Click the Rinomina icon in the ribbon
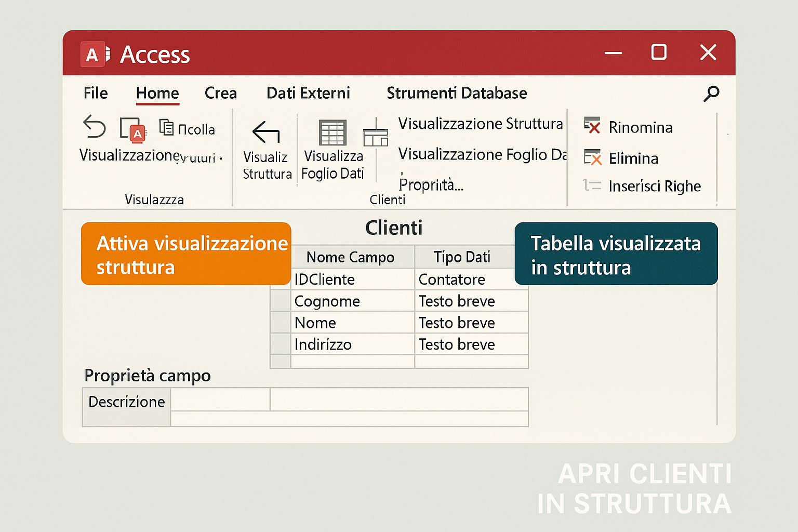The height and width of the screenshot is (532, 798). [x=592, y=126]
